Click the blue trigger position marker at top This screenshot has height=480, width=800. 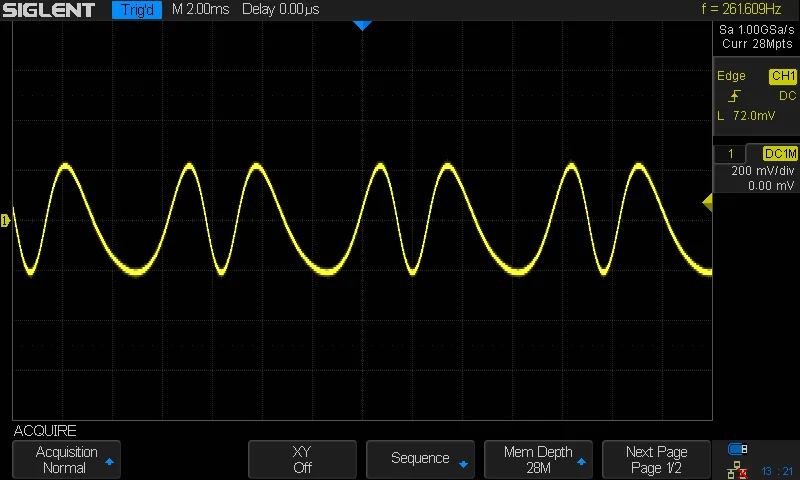coord(362,26)
